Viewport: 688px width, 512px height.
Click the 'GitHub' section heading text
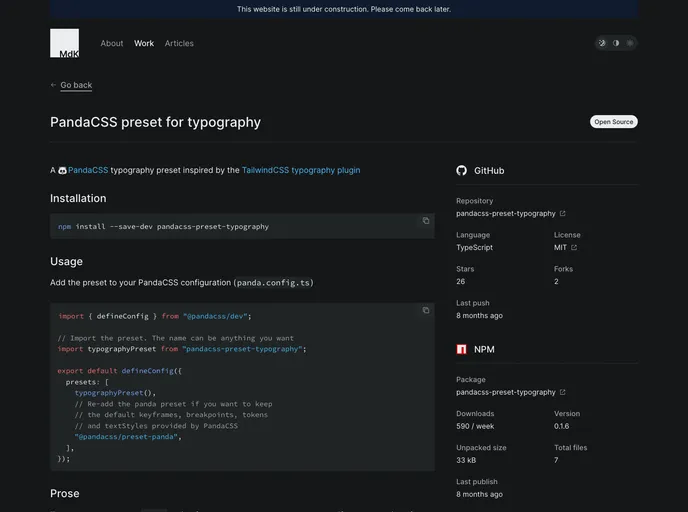[x=489, y=171]
